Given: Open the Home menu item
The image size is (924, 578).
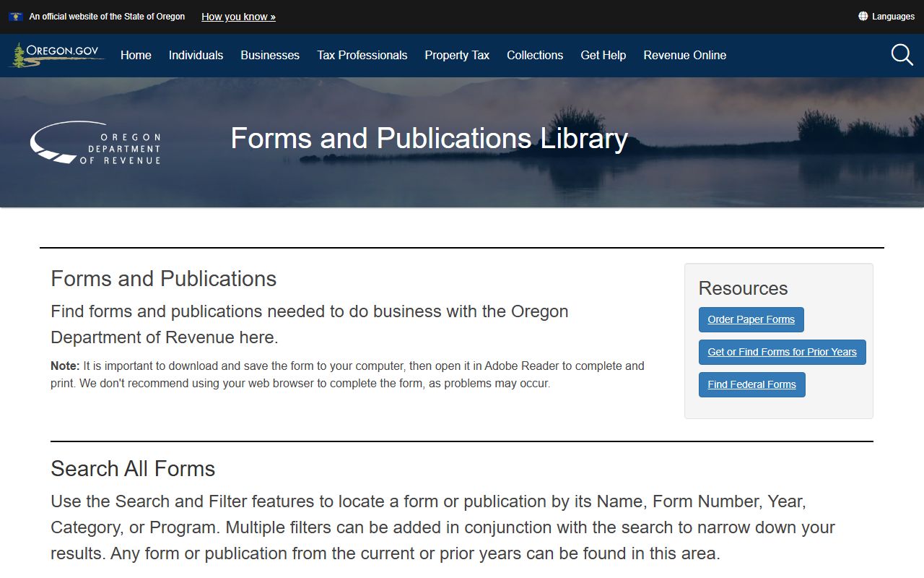Looking at the screenshot, I should pyautogui.click(x=136, y=55).
